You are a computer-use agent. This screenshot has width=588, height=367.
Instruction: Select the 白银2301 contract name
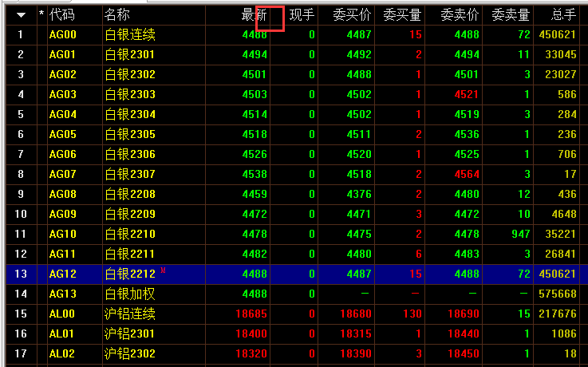pyautogui.click(x=130, y=55)
